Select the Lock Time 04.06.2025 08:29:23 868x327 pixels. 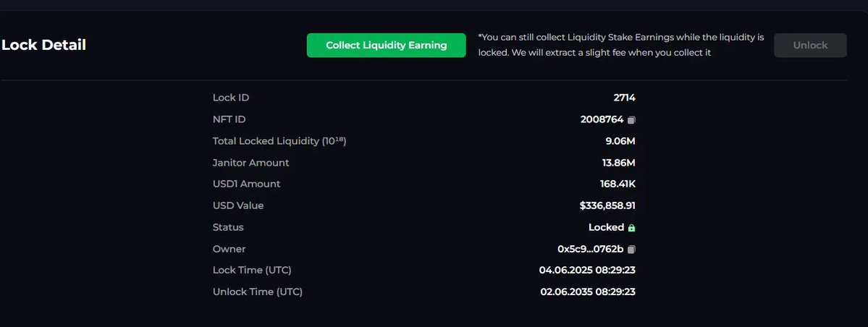tap(587, 270)
